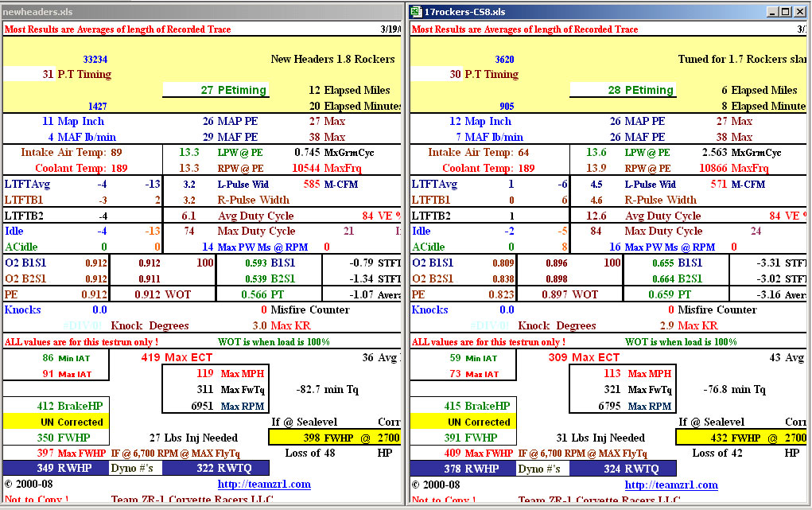Close the 17rockers-CS8.xls workbook
This screenshot has width=812, height=510.
tap(800, 11)
